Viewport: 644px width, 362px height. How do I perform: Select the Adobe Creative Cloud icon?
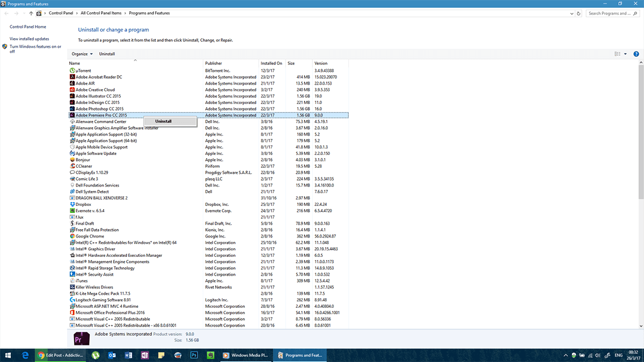72,90
